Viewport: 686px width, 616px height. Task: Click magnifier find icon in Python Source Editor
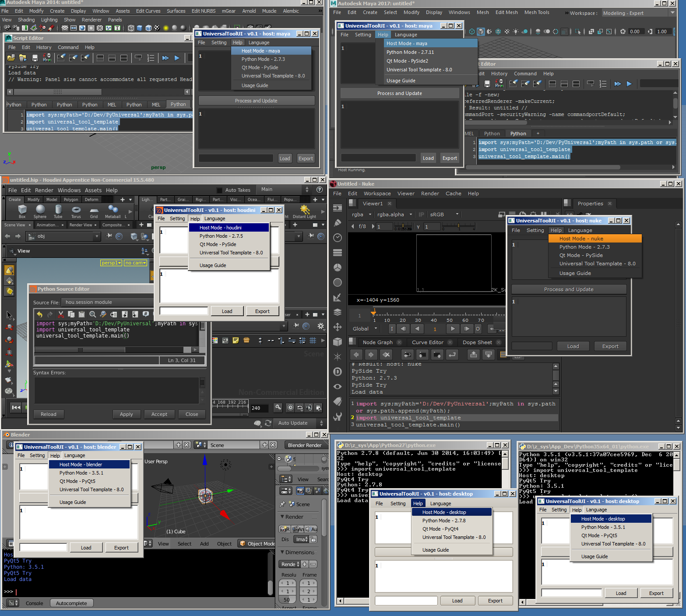[92, 314]
